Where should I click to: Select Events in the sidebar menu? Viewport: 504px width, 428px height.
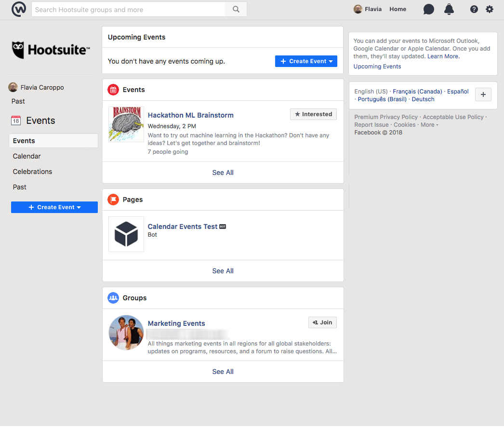click(x=53, y=141)
